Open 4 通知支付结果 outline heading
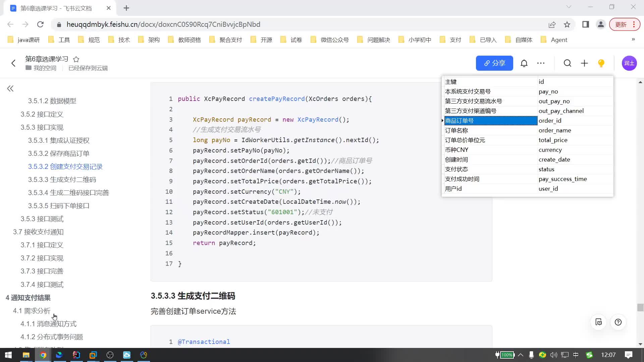Image resolution: width=644 pixels, height=362 pixels. (28, 298)
